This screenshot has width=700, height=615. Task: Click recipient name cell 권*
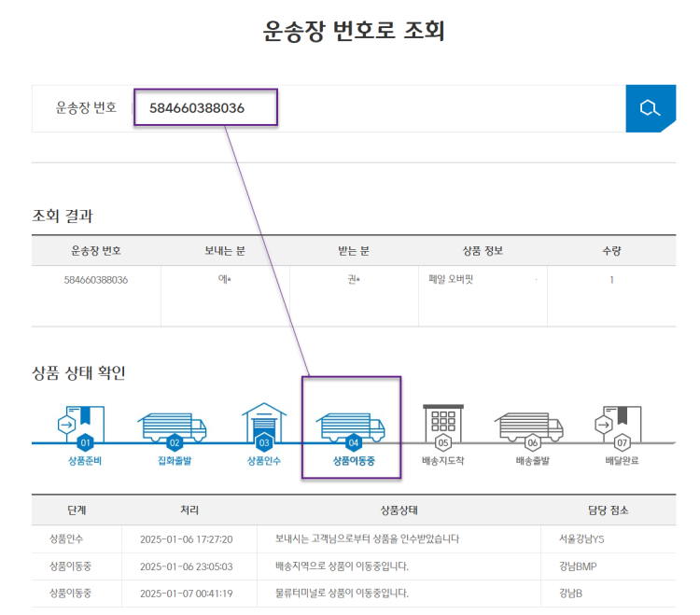[x=354, y=279]
